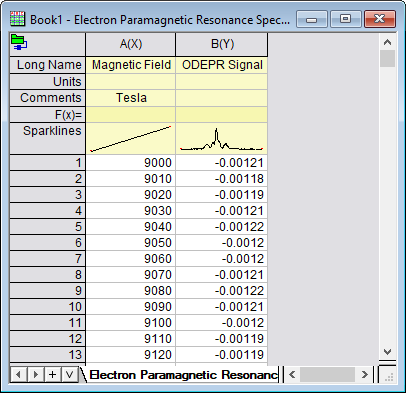The image size is (406, 393).
Task: Click cell with value 9040
Action: click(131, 227)
